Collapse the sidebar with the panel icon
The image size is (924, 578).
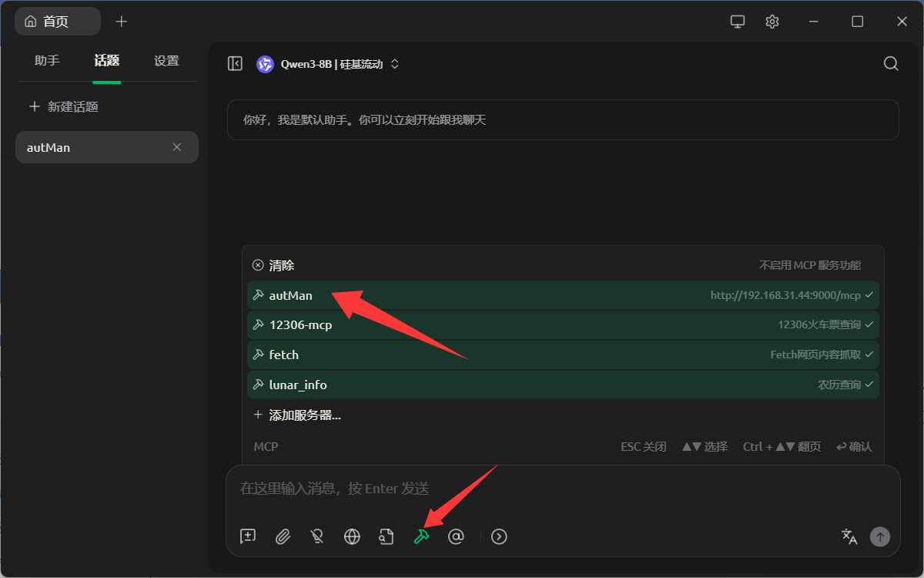(236, 64)
